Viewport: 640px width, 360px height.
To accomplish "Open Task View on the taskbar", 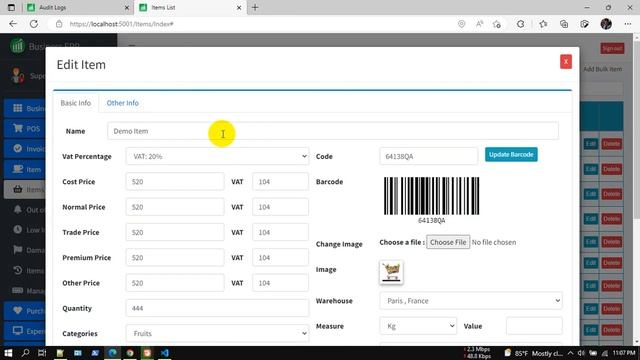I will pos(42,353).
